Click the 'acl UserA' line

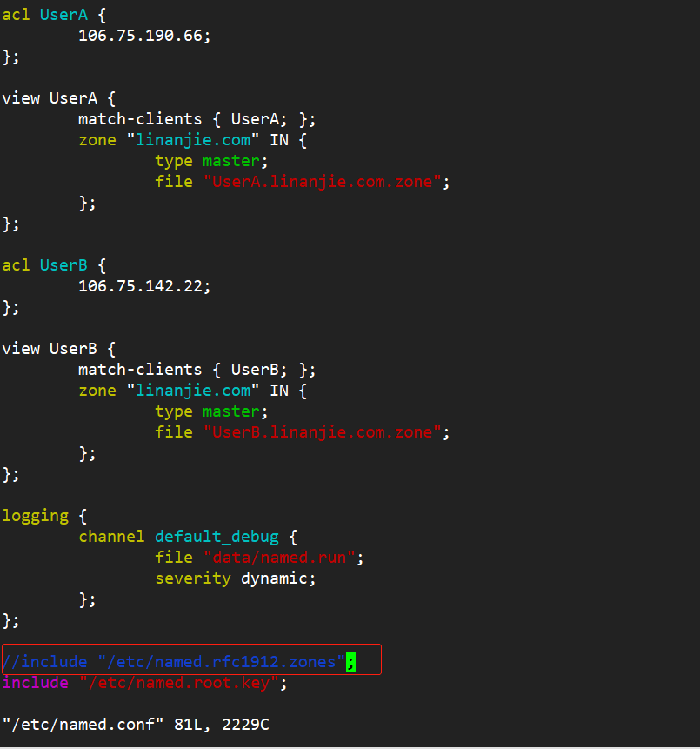pos(54,15)
